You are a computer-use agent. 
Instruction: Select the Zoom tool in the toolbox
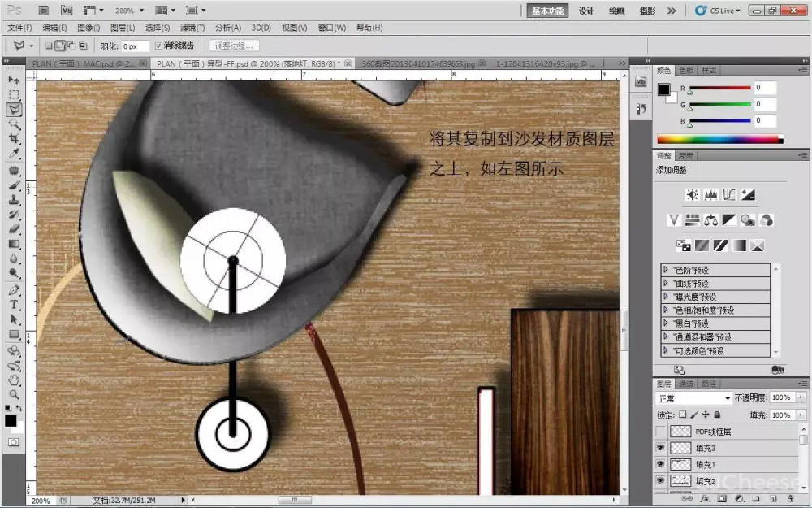[x=14, y=394]
